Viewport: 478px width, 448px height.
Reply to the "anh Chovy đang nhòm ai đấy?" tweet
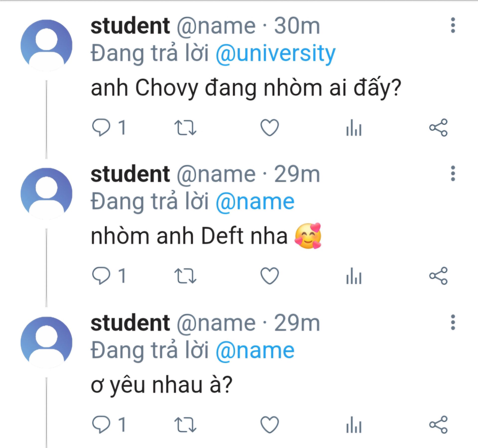click(x=101, y=127)
